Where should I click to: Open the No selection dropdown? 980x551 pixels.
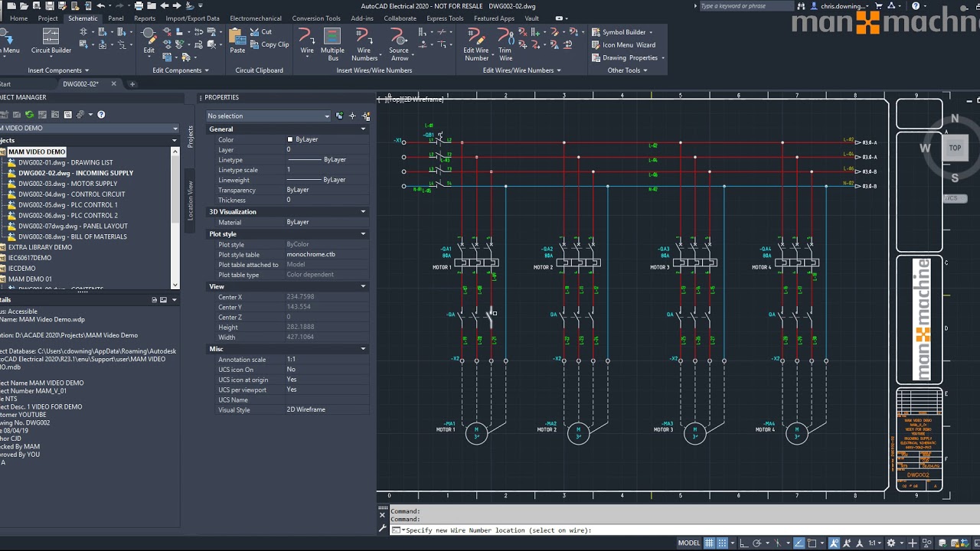coord(268,116)
